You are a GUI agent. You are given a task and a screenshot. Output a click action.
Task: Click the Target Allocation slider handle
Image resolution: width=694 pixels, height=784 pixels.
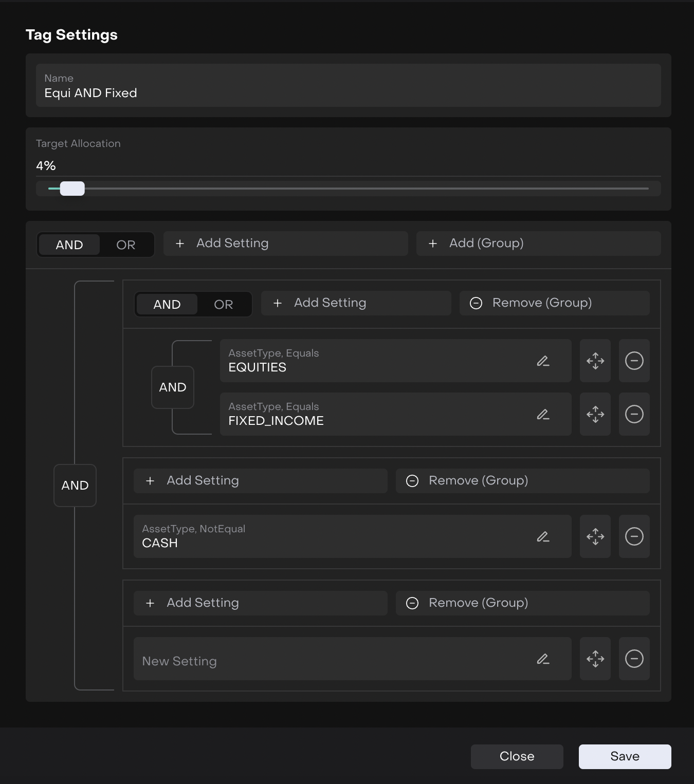(x=72, y=189)
